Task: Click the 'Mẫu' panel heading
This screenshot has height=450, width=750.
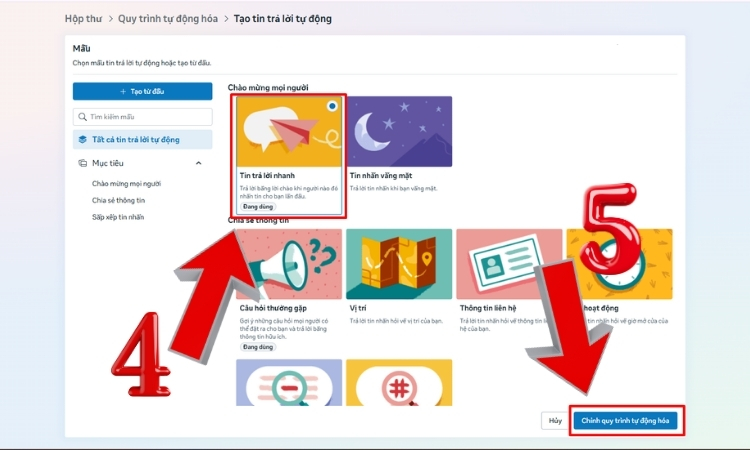Action: click(x=81, y=48)
